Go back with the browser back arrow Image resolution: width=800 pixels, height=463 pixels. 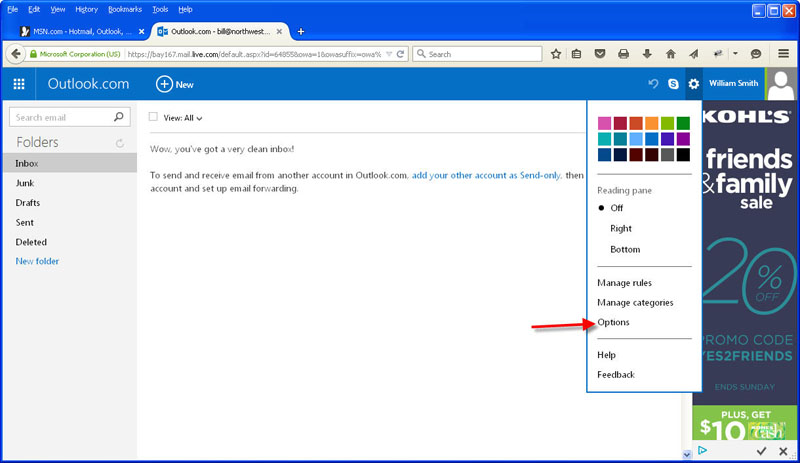16,54
